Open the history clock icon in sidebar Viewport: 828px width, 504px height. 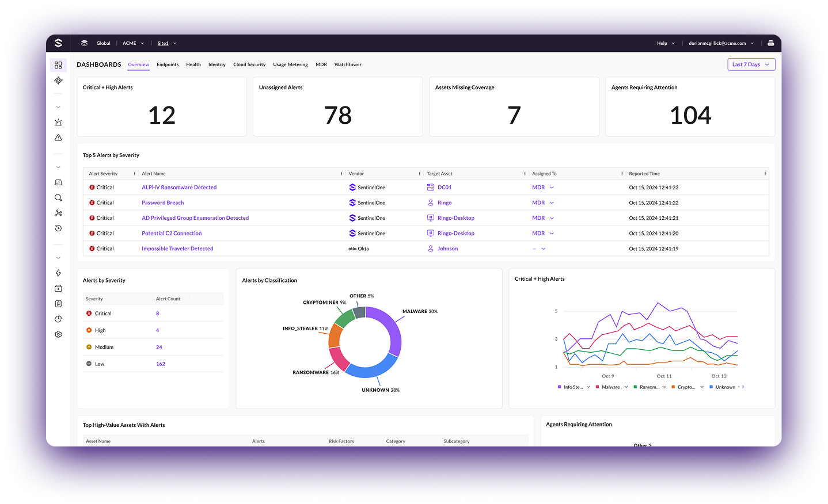click(x=58, y=228)
